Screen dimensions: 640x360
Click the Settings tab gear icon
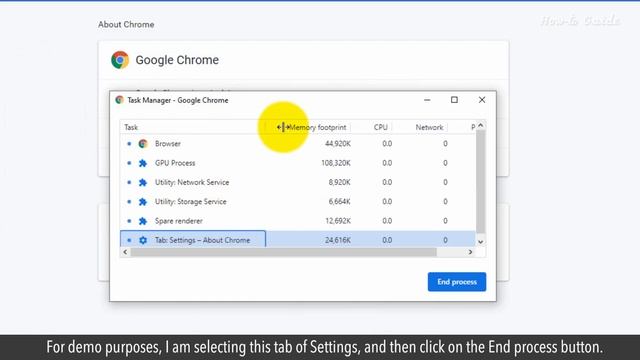coord(143,240)
